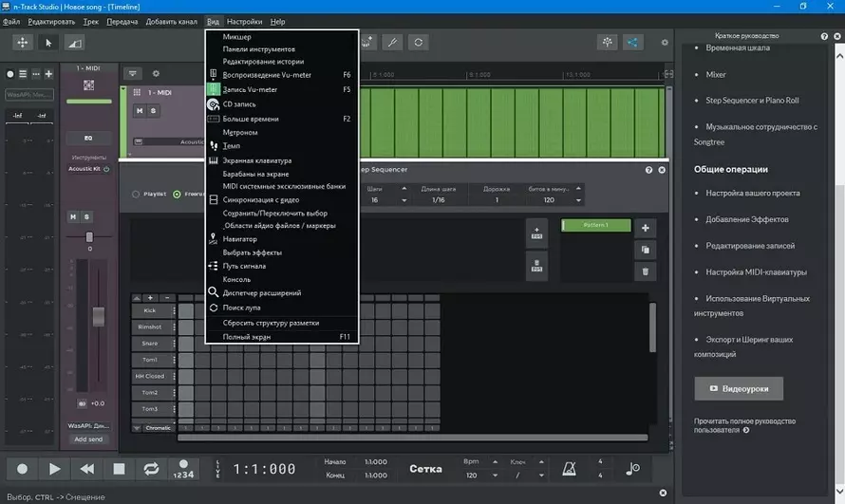Solo the mixer channel strip
The width and height of the screenshot is (845, 504).
coord(86,216)
